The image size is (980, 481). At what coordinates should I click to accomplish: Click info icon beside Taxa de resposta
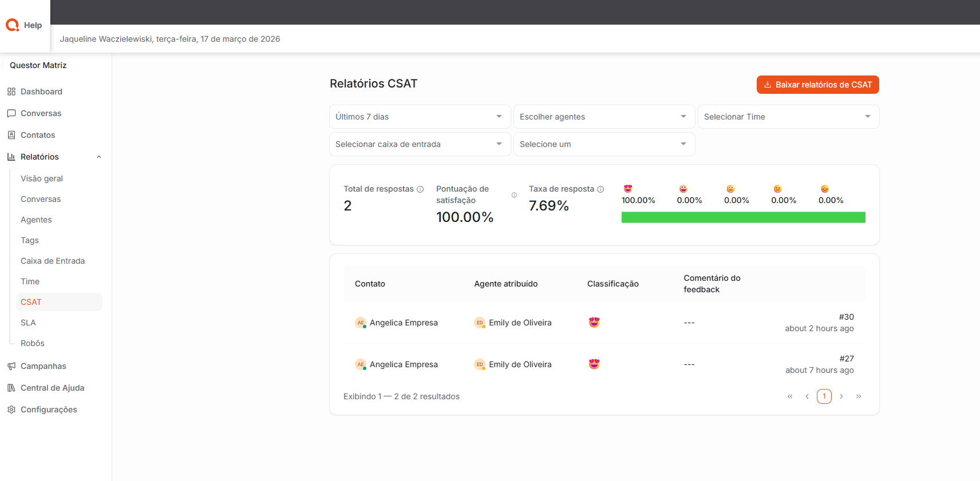pos(600,189)
